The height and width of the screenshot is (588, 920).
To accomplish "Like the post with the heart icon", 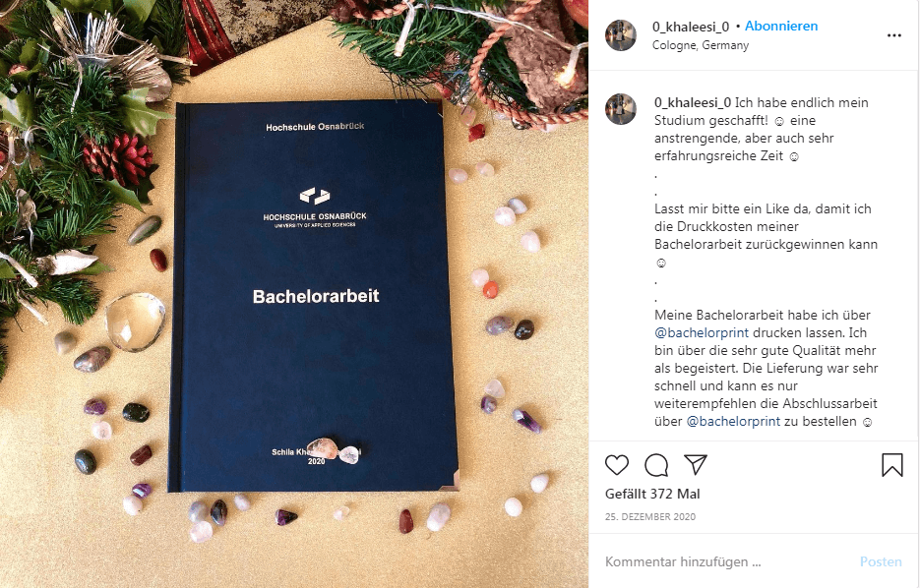I will (x=617, y=465).
